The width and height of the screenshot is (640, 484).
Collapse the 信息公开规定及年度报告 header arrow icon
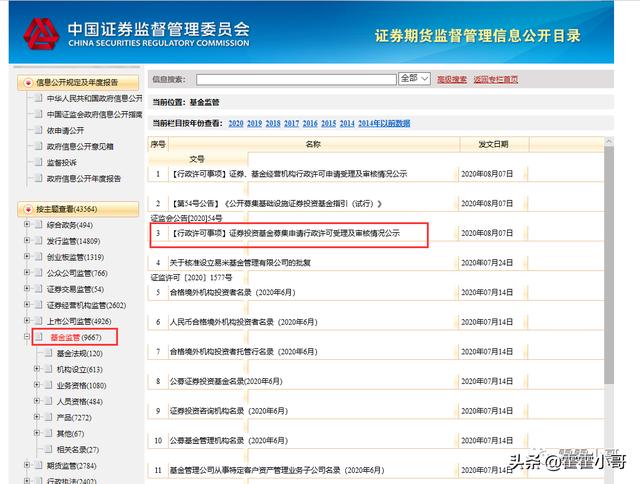[x=28, y=83]
